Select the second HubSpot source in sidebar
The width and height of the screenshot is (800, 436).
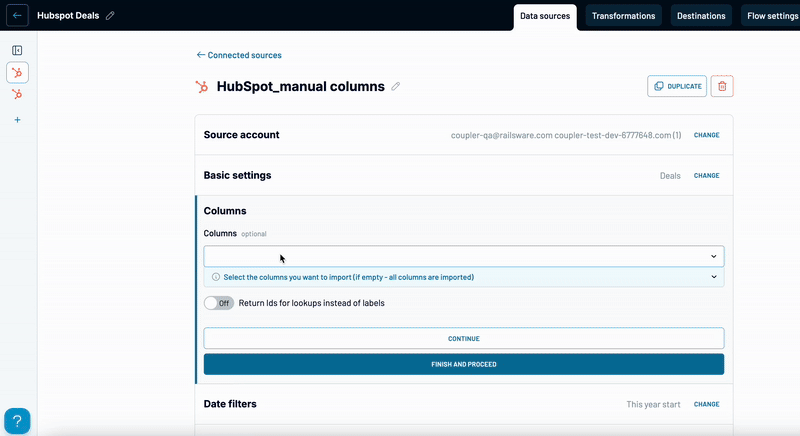tap(17, 94)
